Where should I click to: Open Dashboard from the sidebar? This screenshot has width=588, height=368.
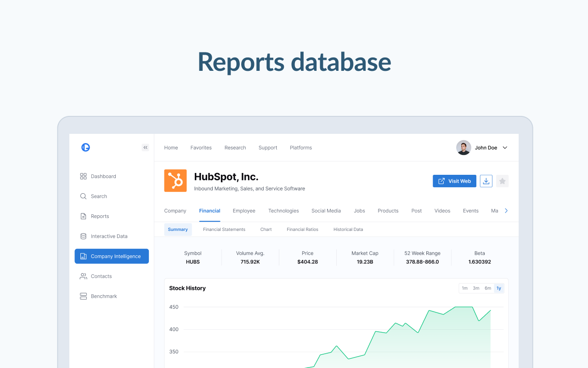(x=103, y=176)
